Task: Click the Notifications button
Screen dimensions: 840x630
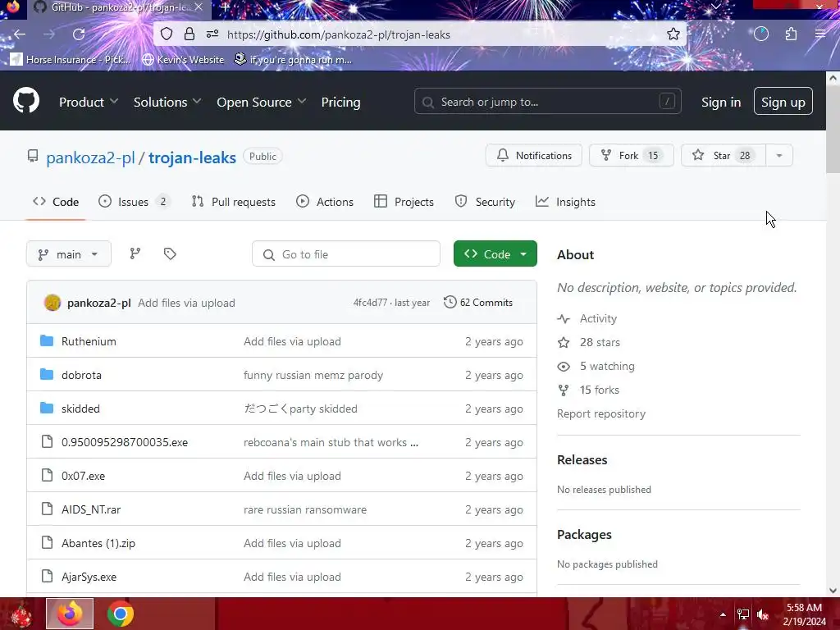Action: (x=533, y=155)
